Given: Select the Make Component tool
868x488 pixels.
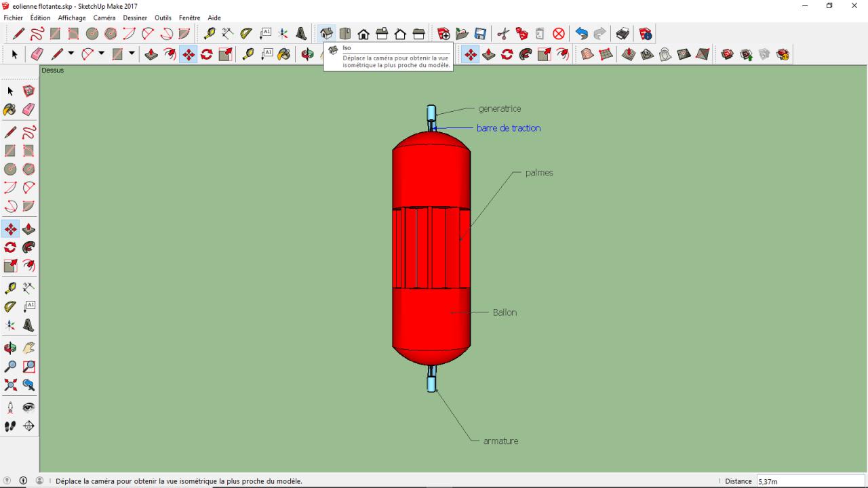Looking at the screenshot, I should (x=28, y=91).
